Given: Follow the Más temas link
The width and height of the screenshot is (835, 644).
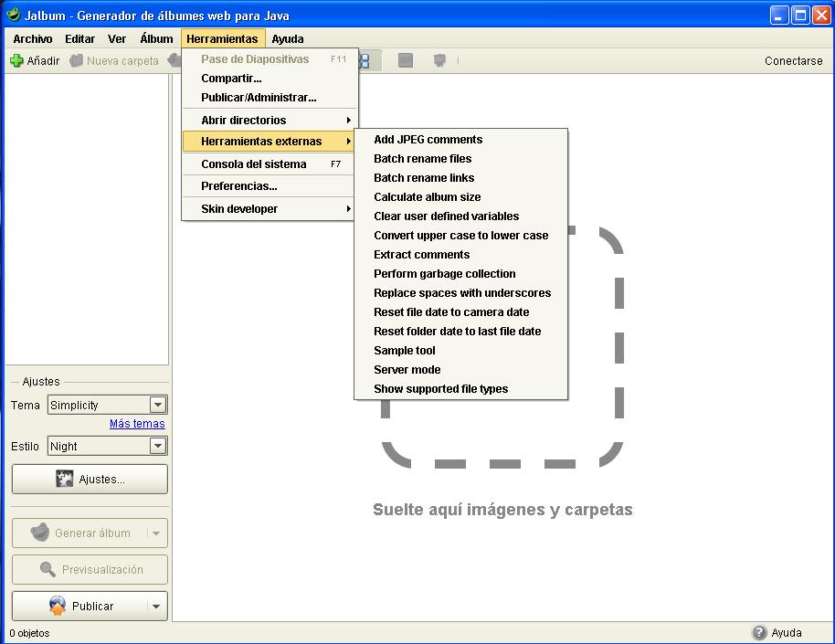Looking at the screenshot, I should [137, 424].
